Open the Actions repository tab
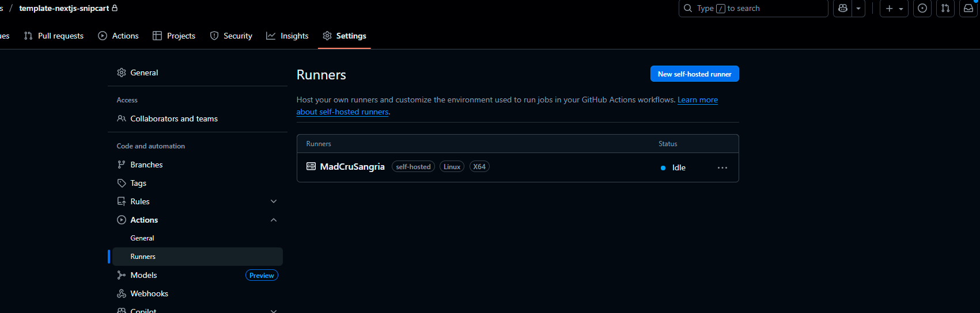 (x=118, y=36)
